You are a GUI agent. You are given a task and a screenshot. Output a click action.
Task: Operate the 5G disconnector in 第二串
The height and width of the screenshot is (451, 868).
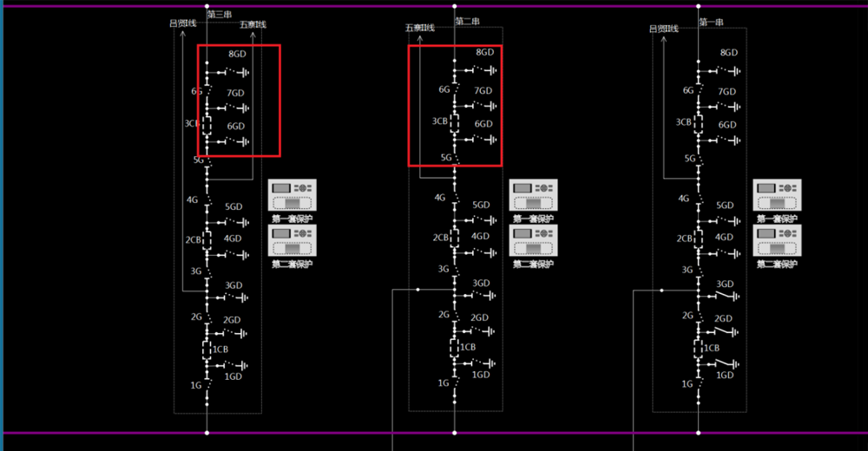click(x=454, y=158)
